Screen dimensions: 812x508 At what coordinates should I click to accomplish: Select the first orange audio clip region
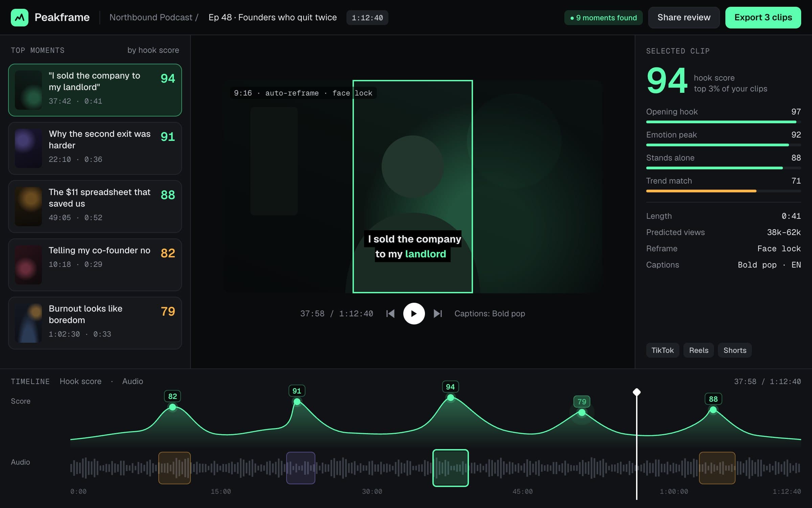tap(175, 468)
